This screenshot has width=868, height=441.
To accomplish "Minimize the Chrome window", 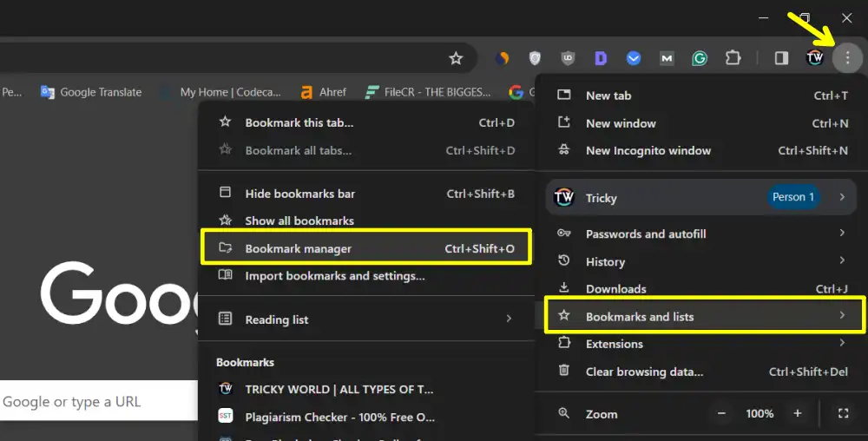I will pyautogui.click(x=763, y=17).
